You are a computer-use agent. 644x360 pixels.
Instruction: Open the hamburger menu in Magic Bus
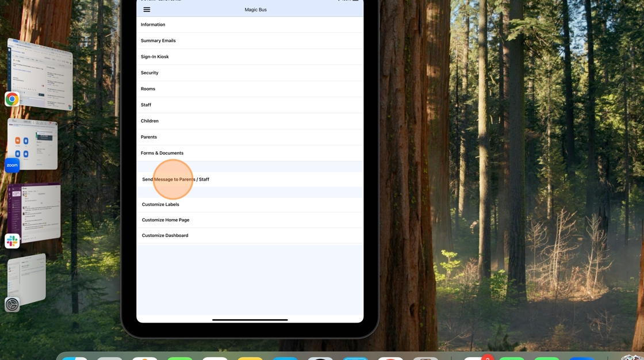(x=147, y=9)
